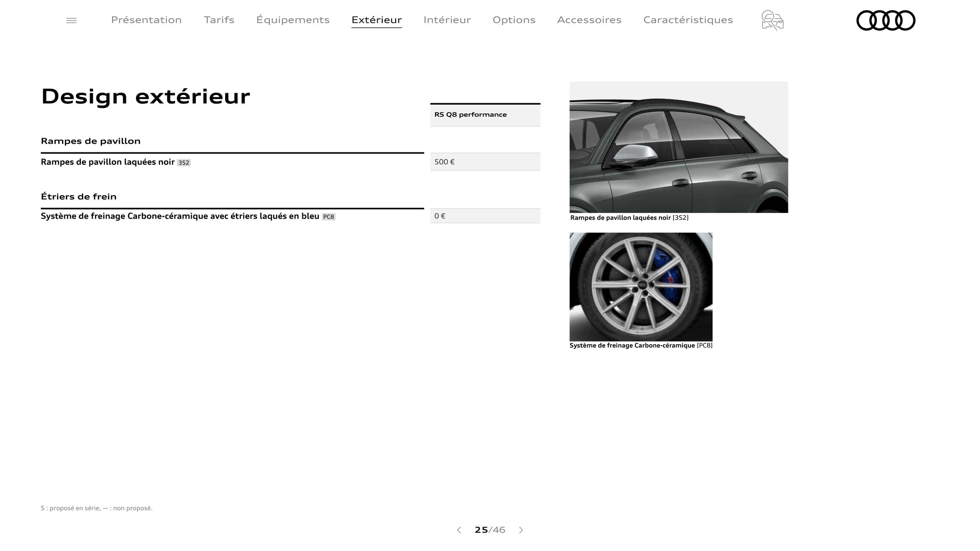Image resolution: width=980 pixels, height=551 pixels.
Task: Click the wheel with blue caliper photo
Action: pyautogui.click(x=641, y=287)
